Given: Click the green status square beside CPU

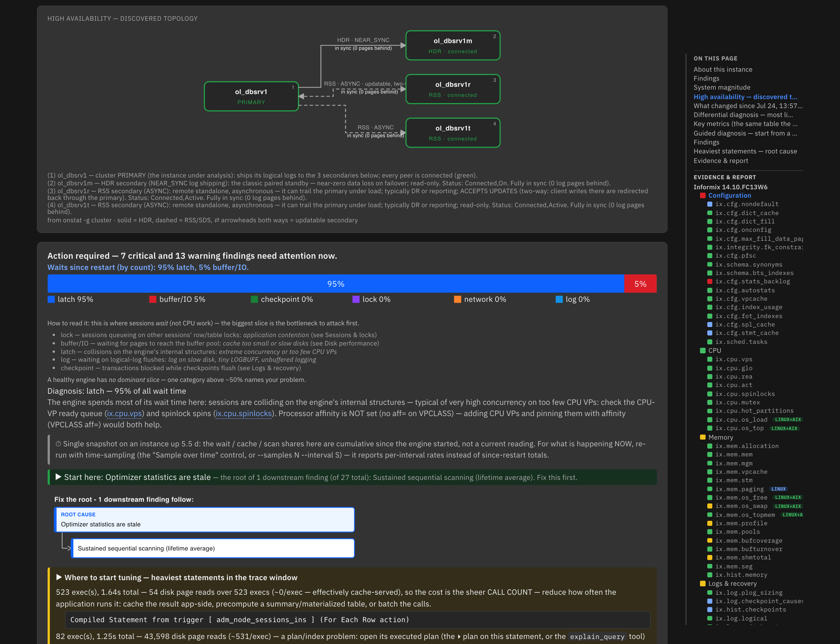Looking at the screenshot, I should tap(703, 351).
